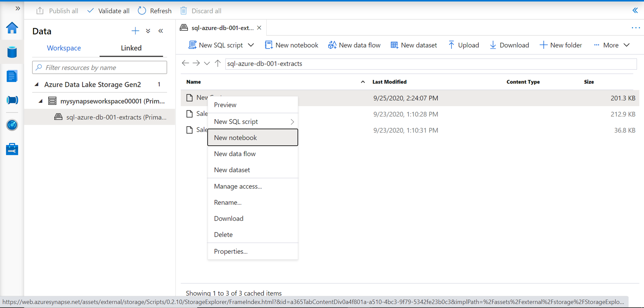Click Validate all
The width and height of the screenshot is (644, 308).
[x=109, y=11]
